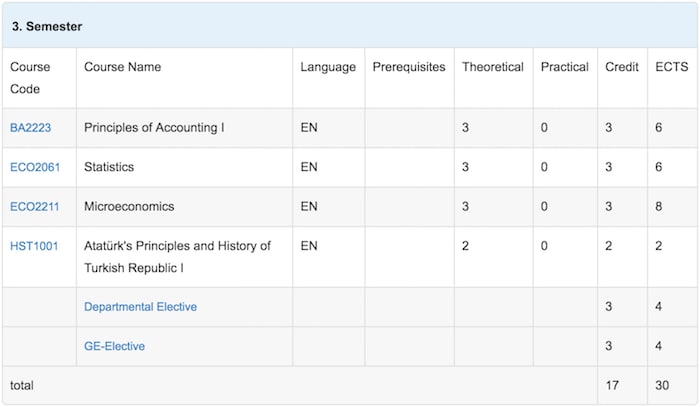Select the Course Name column header
Image resolution: width=700 pixels, height=407 pixels.
point(122,67)
